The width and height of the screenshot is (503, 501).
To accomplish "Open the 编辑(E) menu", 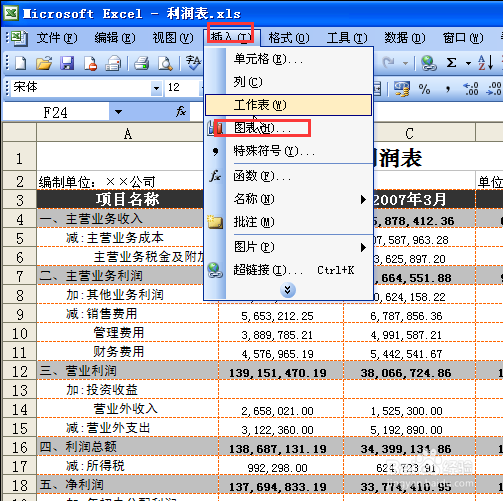I will pos(115,38).
